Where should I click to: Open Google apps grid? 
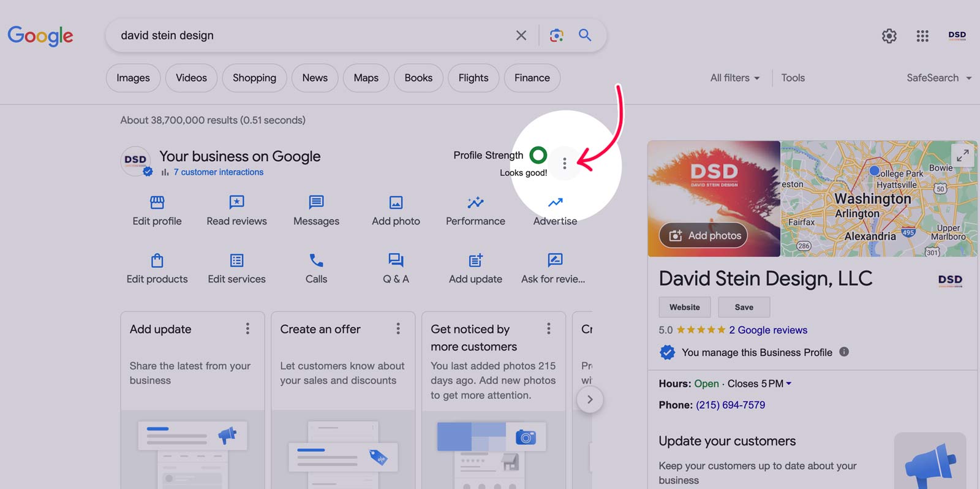922,36
